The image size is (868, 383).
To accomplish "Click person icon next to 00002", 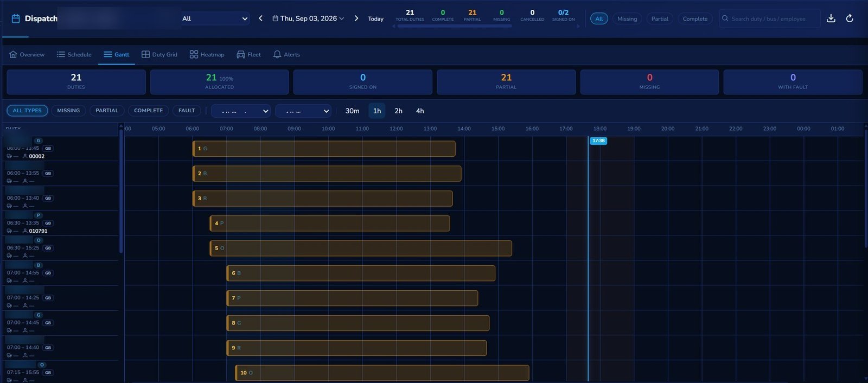I will coord(25,156).
